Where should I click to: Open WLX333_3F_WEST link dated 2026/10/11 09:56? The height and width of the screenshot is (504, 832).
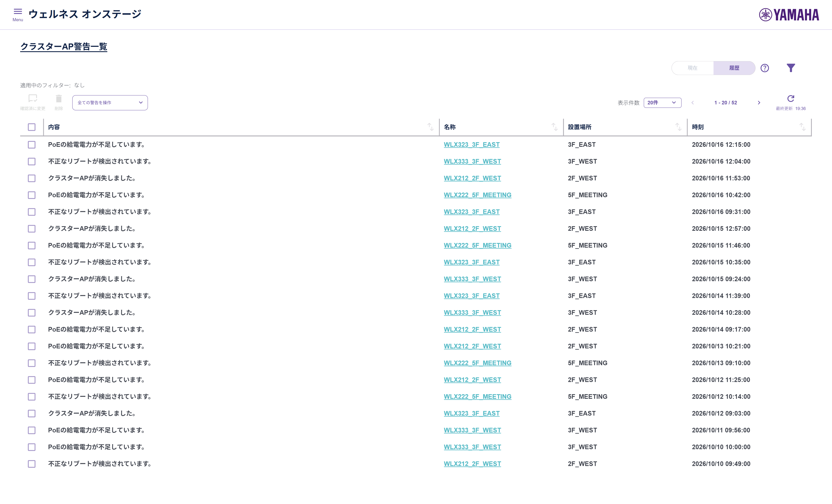click(472, 430)
